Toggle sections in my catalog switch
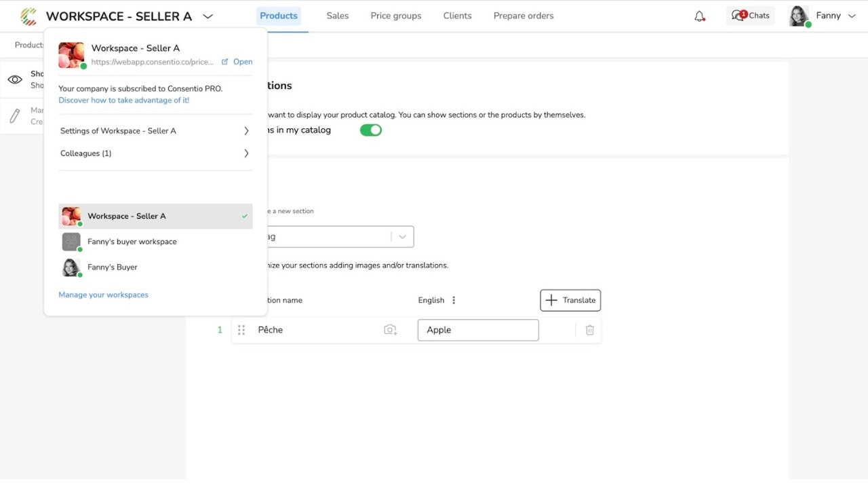Viewport: 868px width, 486px height. click(370, 130)
